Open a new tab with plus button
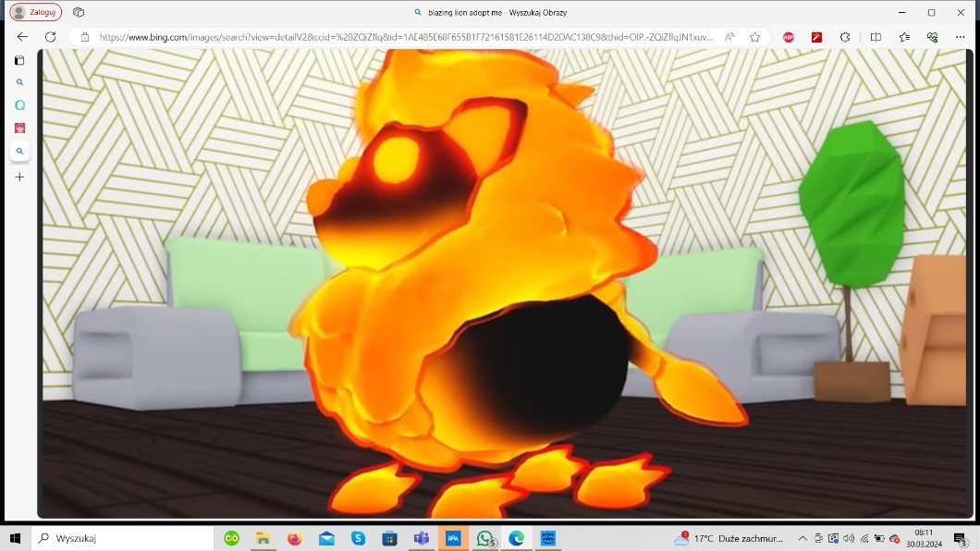This screenshot has width=980, height=551. tap(19, 177)
